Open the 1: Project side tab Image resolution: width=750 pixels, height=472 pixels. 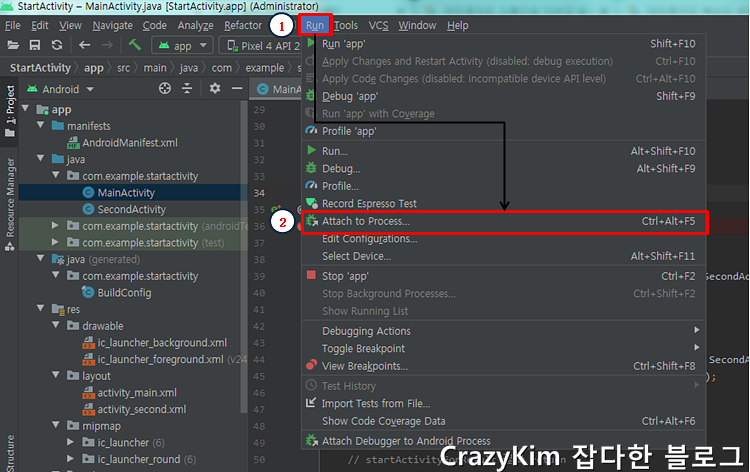pos(10,111)
